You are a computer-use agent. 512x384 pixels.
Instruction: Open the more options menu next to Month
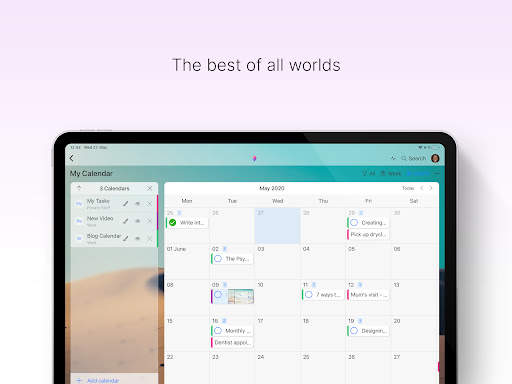pos(437,173)
